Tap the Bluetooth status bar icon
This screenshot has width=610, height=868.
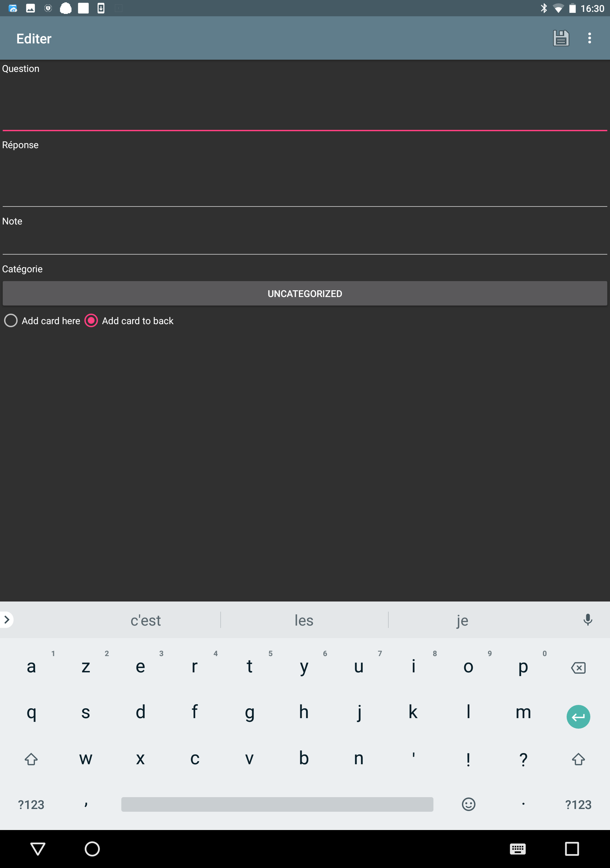pyautogui.click(x=544, y=8)
